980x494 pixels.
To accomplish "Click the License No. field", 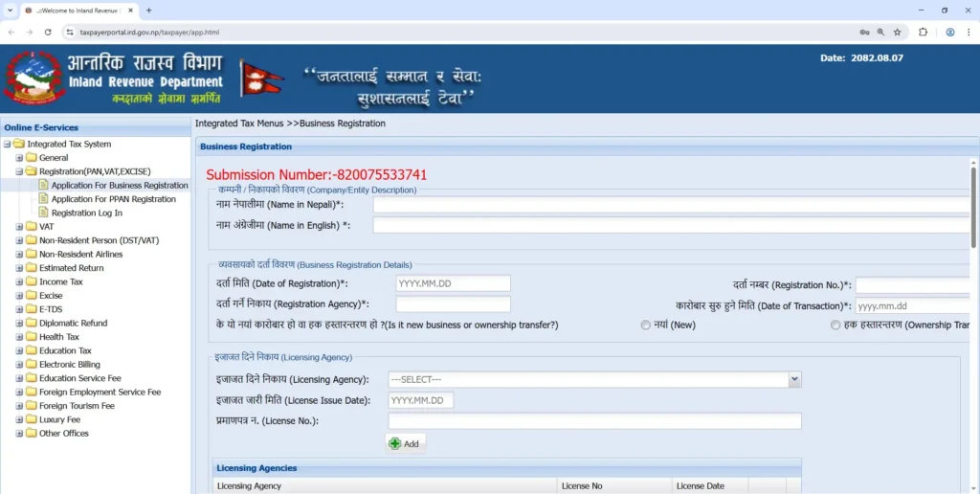I will (594, 421).
